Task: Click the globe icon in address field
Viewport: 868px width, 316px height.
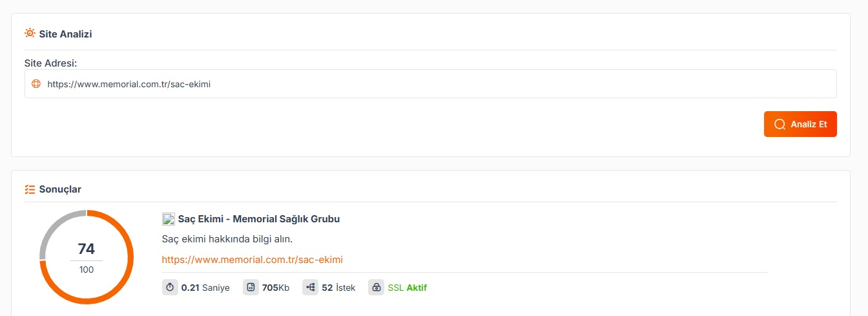Action: click(x=36, y=84)
